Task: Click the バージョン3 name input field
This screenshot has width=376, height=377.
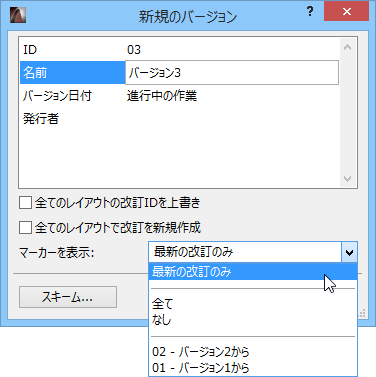Action: (232, 72)
